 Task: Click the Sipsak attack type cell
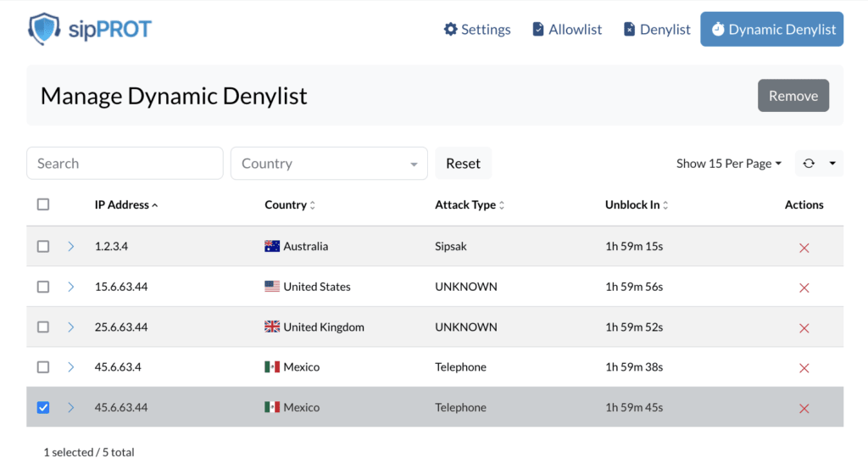coord(451,246)
